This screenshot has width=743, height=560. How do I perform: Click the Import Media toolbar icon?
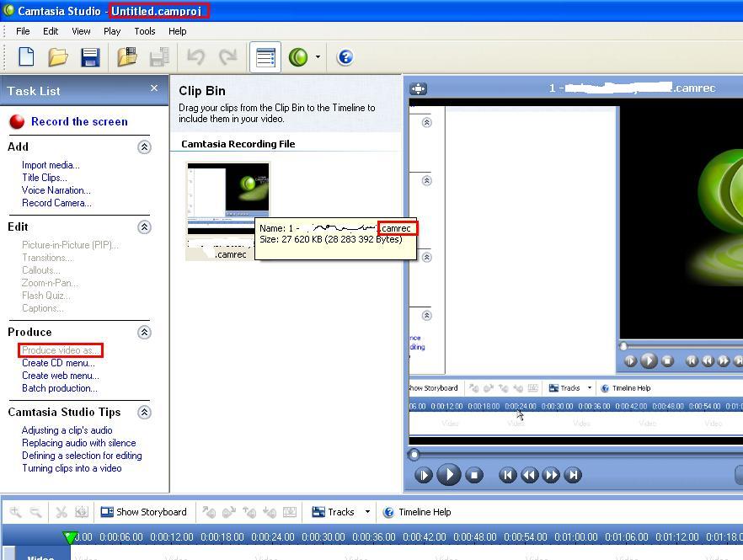pos(127,57)
